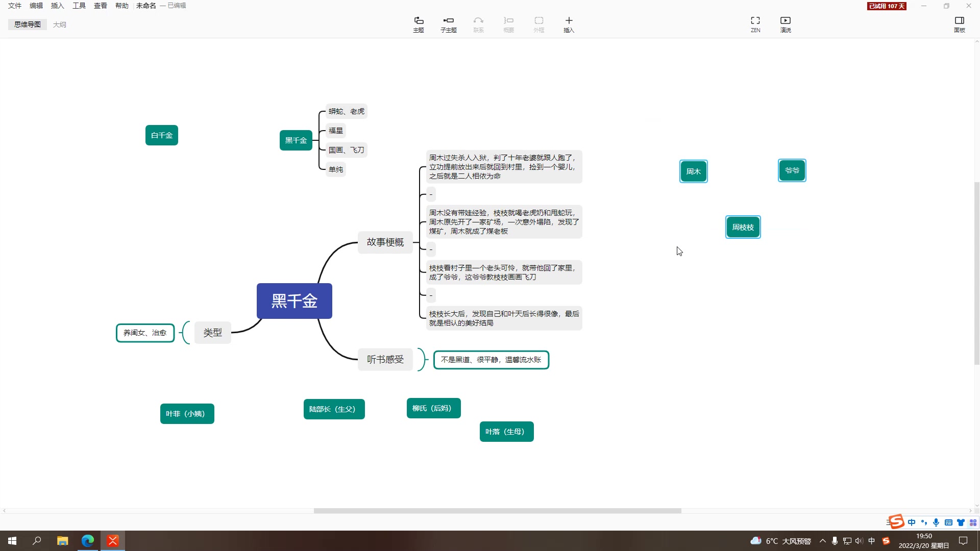
Task: Click the 联系 (connection) icon
Action: (x=479, y=24)
